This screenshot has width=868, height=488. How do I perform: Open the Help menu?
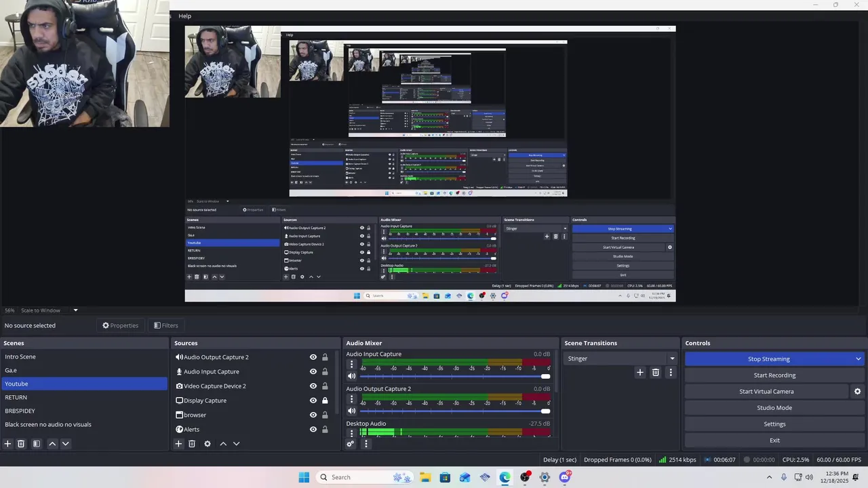click(x=184, y=16)
